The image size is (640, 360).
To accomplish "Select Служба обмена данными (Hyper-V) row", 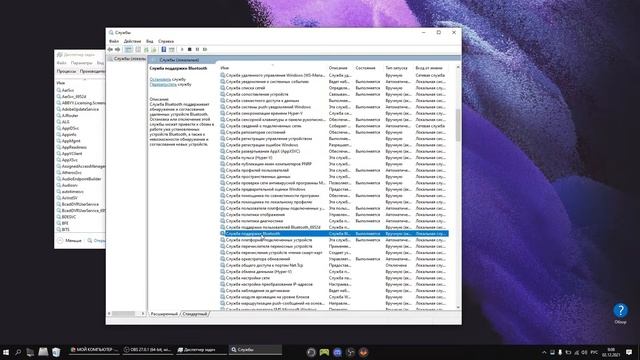I will (x=334, y=271).
